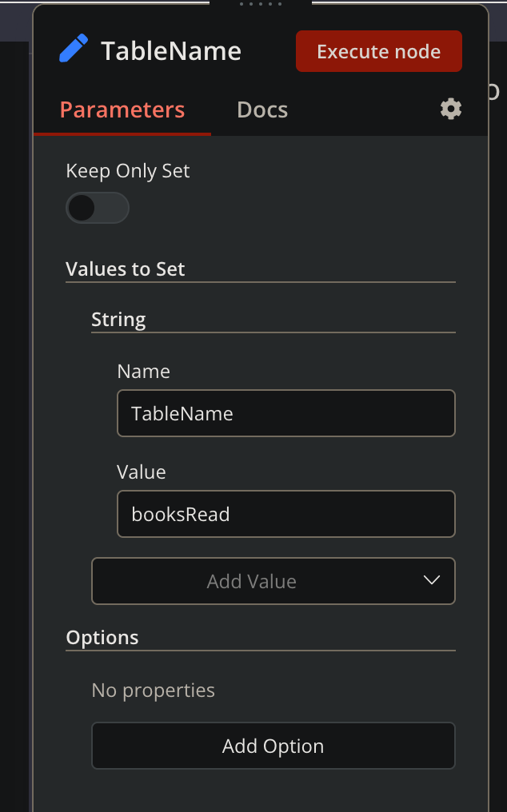Select the Name field containing TableName
The image size is (507, 812).
point(285,413)
